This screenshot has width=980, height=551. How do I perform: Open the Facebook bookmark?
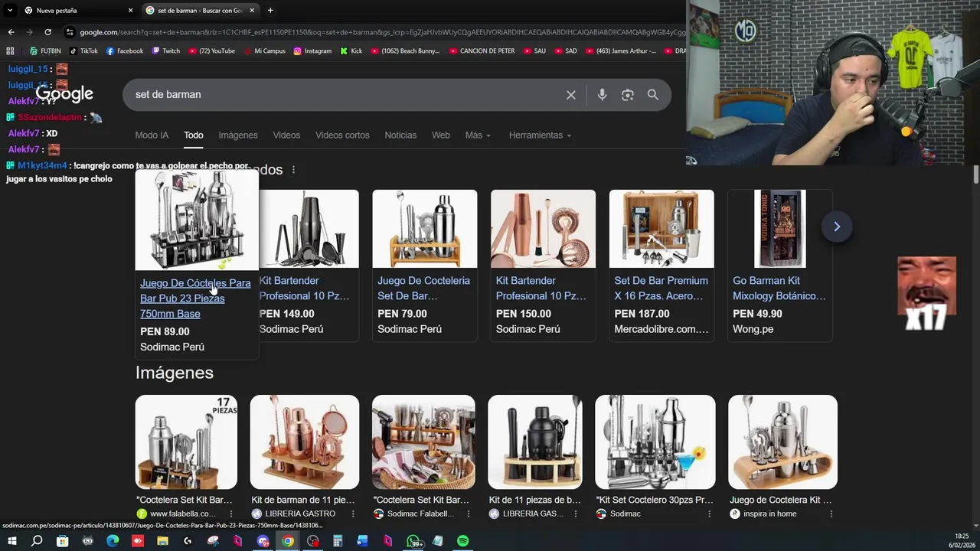(x=125, y=51)
